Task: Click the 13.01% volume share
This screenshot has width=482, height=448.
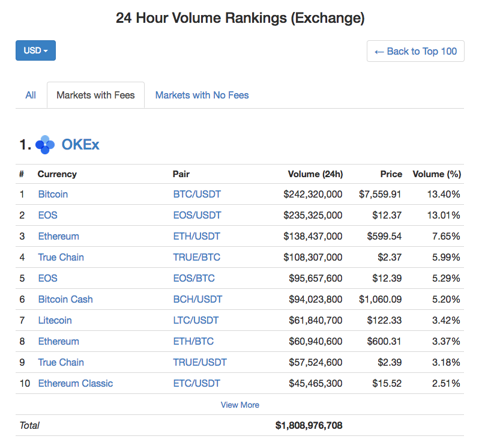Action: point(444,215)
